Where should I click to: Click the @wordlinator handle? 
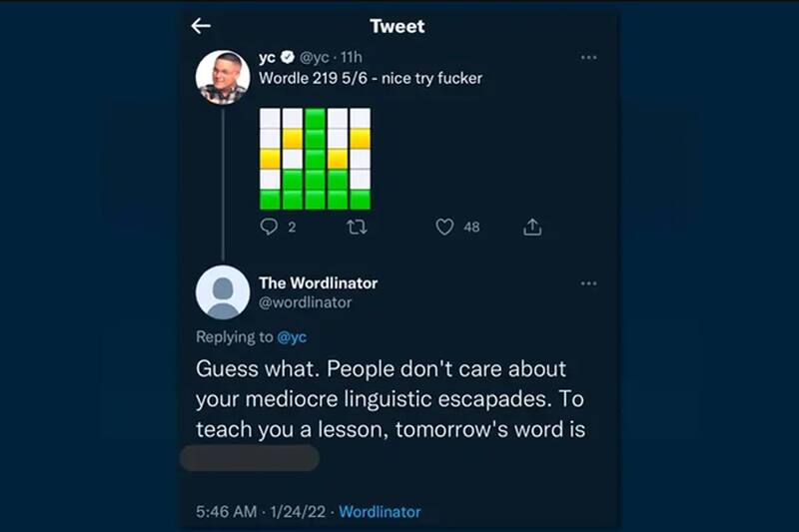(305, 302)
